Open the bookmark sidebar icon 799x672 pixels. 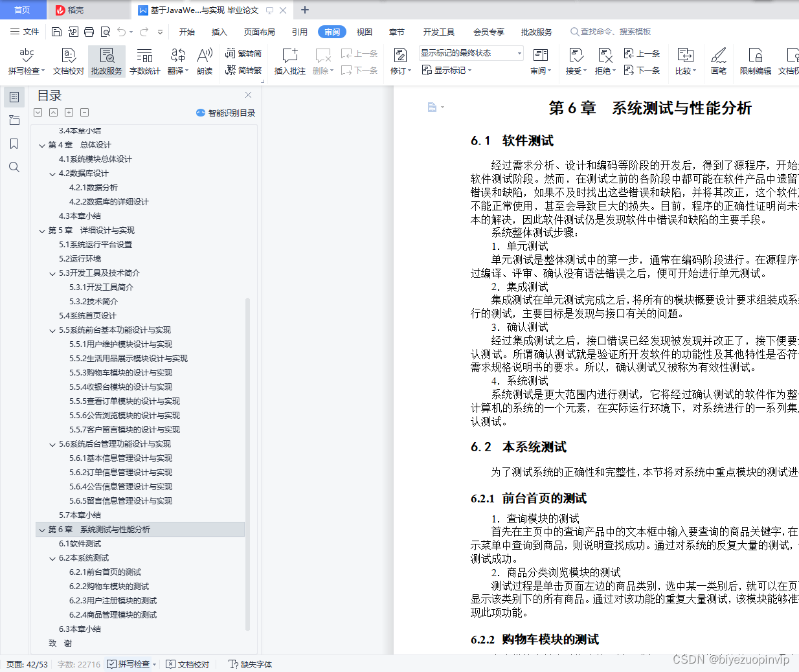[14, 144]
